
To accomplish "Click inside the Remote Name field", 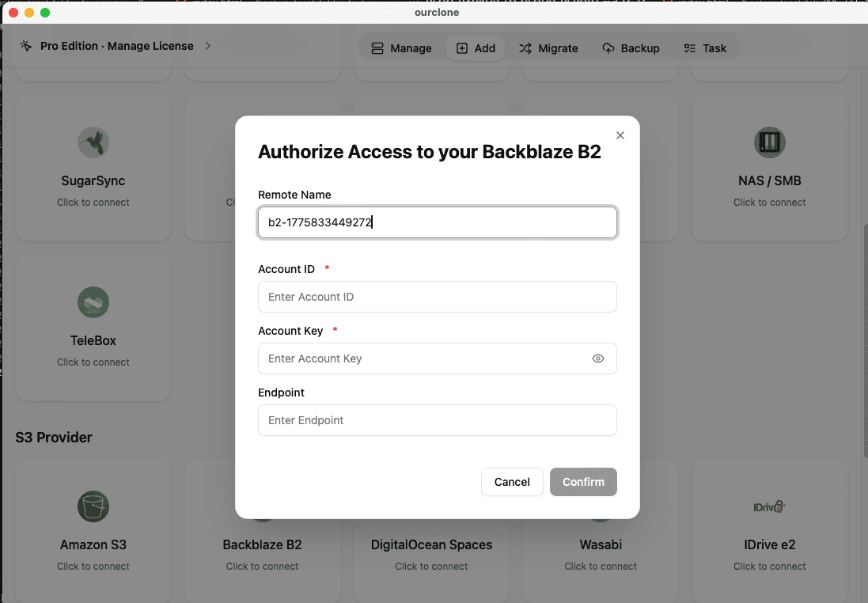I will (437, 222).
